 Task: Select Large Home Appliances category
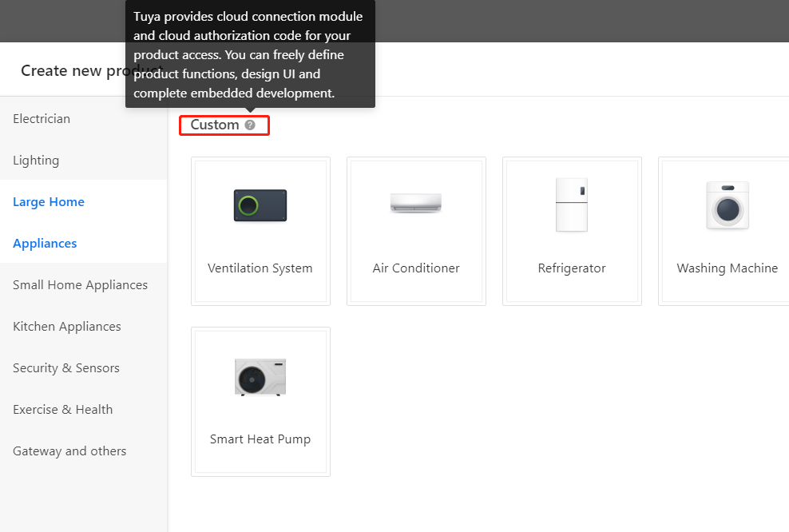point(48,222)
